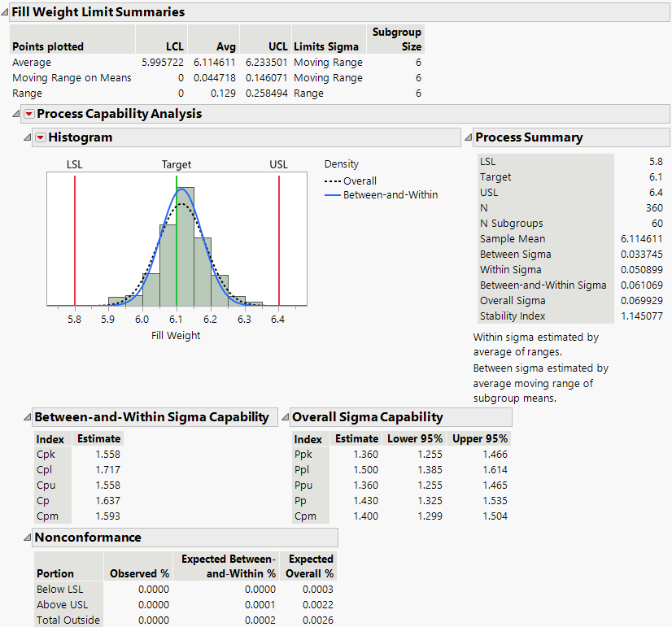Collapse the Process Capability Analysis outline
The height and width of the screenshot is (627, 672).
(17, 114)
